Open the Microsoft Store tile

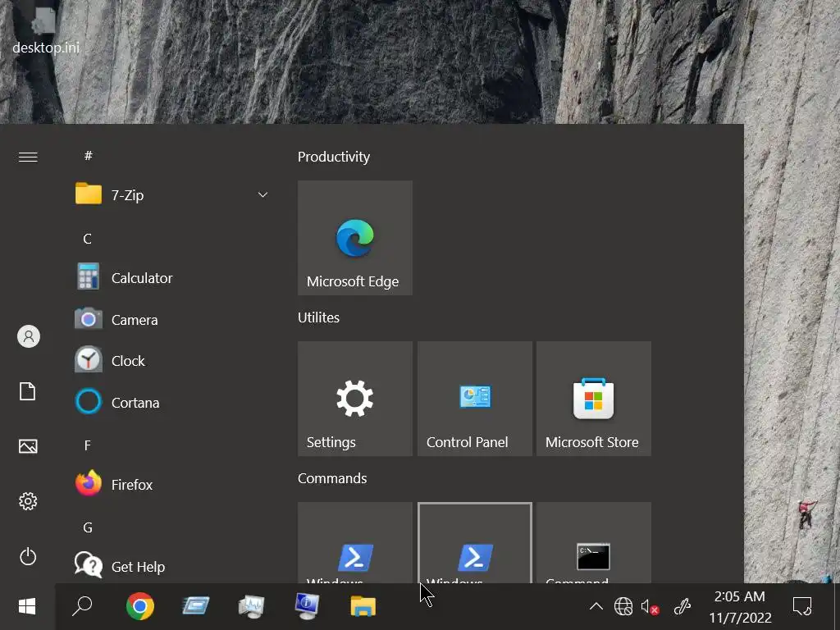(x=594, y=399)
